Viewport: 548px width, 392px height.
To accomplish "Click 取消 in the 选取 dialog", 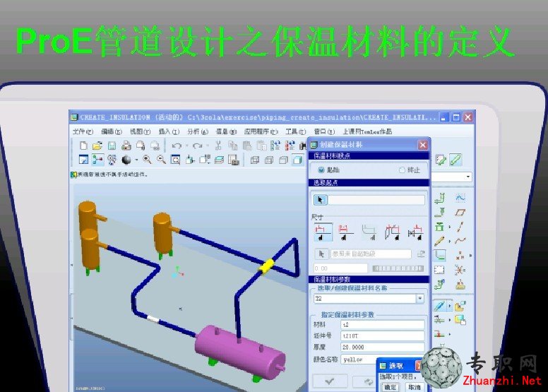I will (x=414, y=387).
